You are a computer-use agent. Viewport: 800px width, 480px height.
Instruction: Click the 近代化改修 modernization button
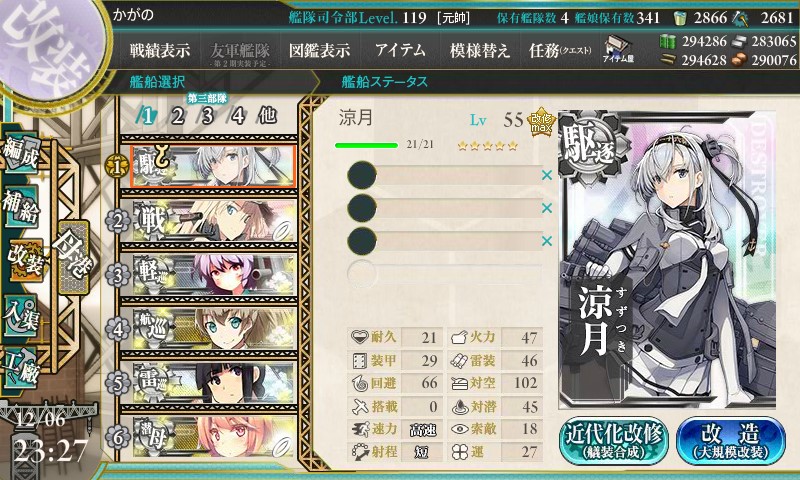click(614, 440)
